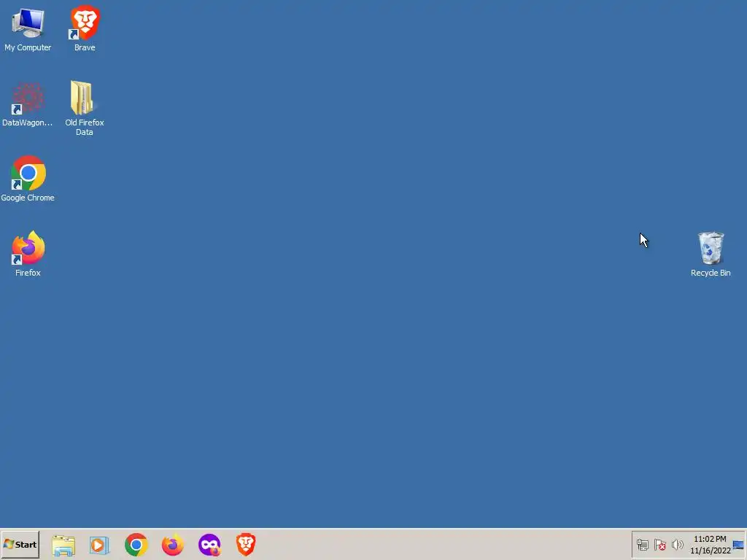747x560 pixels.
Task: Open the volume speaker tray icon
Action: pyautogui.click(x=677, y=545)
